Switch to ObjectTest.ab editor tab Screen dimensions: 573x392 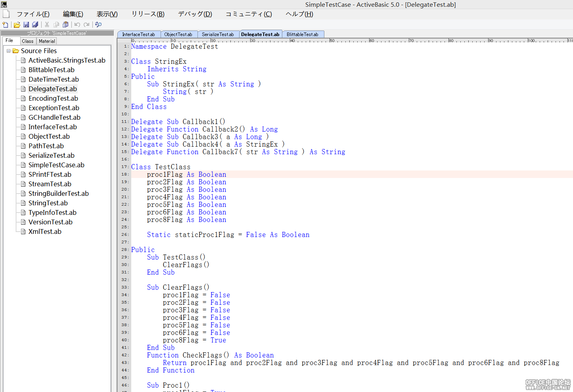pyautogui.click(x=178, y=34)
